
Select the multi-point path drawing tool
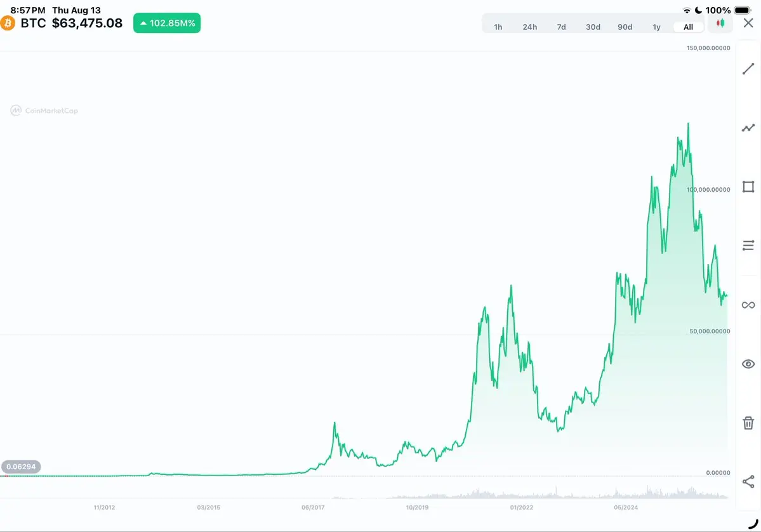pos(748,128)
